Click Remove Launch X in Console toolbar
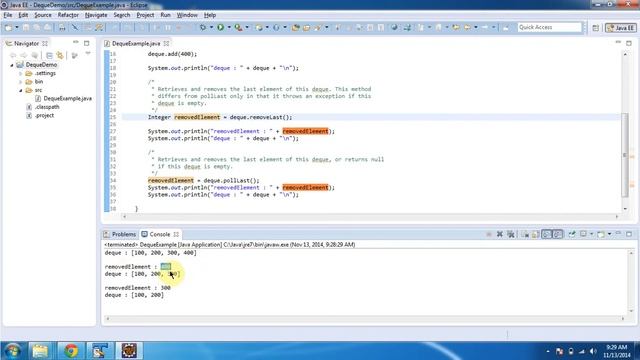This screenshot has height=360, width=640. point(500,234)
